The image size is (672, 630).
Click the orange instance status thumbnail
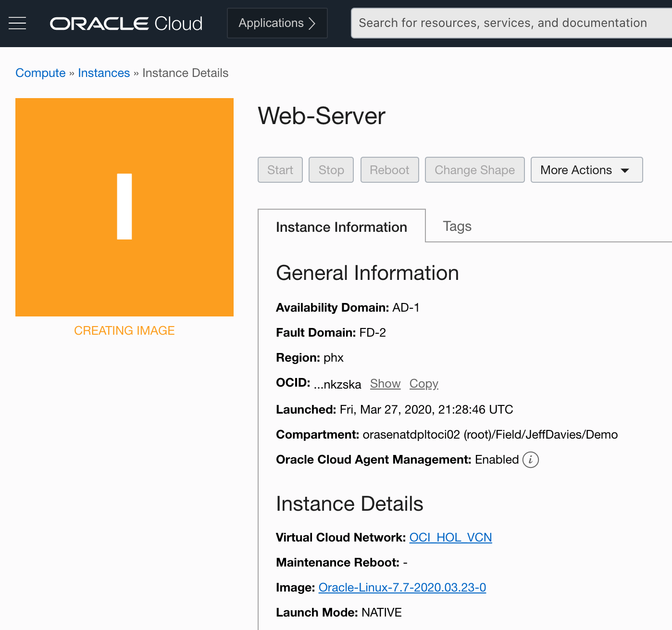(x=124, y=207)
